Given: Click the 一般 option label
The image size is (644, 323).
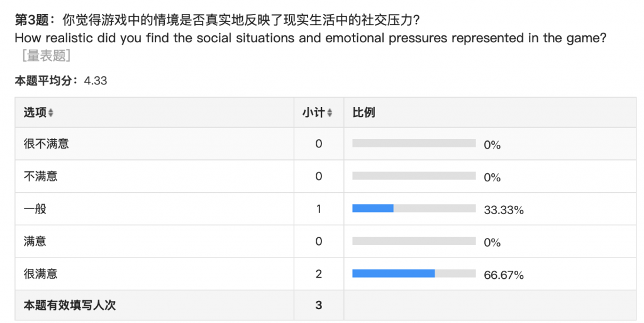Looking at the screenshot, I should point(35,208).
